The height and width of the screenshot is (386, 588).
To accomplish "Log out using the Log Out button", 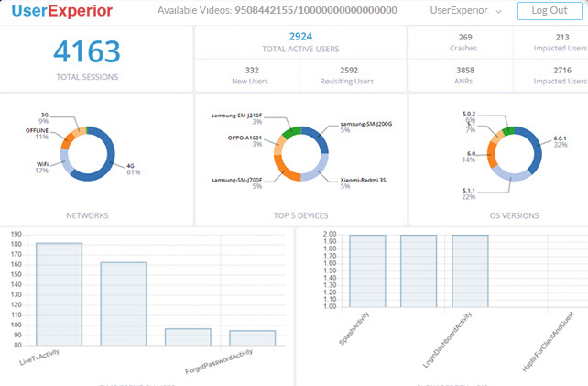I will [x=550, y=10].
